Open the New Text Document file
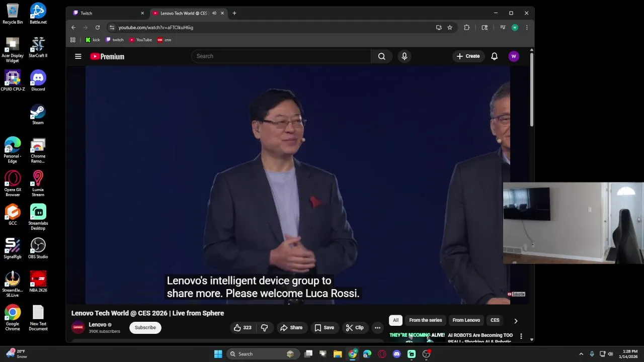Viewport: 644px width, 362px height. pos(38,318)
